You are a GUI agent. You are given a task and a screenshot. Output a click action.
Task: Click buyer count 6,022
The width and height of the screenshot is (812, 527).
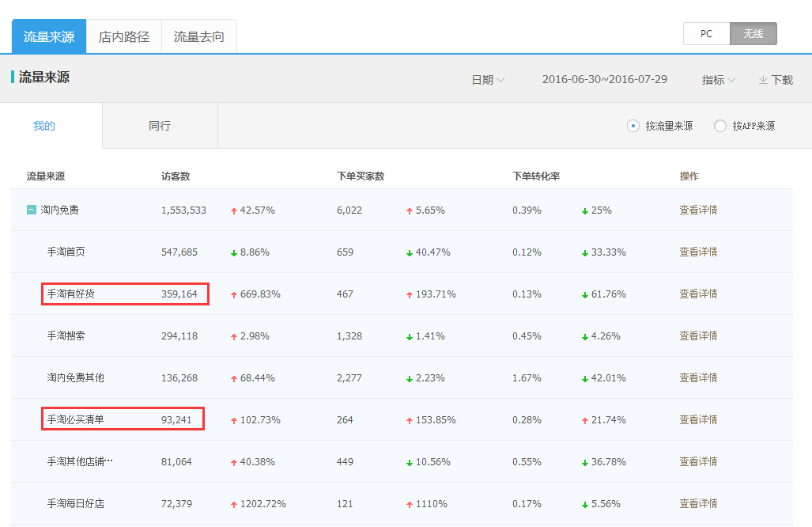point(349,210)
